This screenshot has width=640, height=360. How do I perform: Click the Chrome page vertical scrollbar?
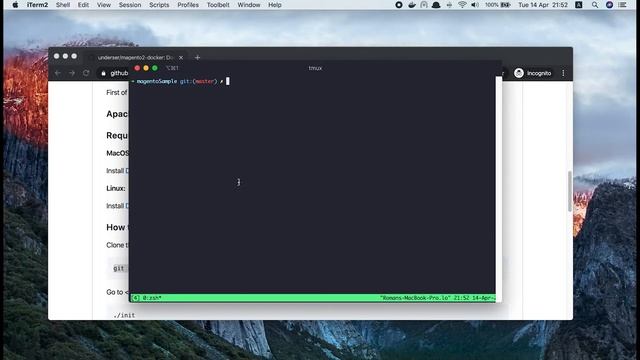pos(570,191)
